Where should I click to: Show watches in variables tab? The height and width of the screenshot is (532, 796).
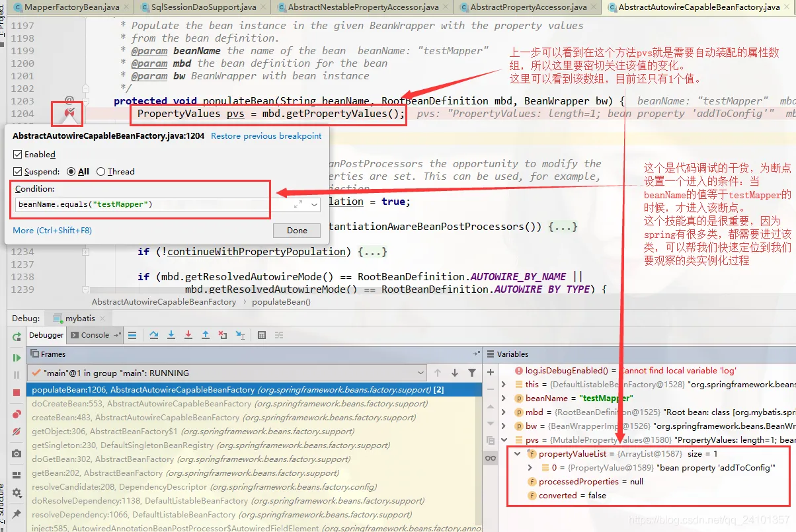pos(491,458)
